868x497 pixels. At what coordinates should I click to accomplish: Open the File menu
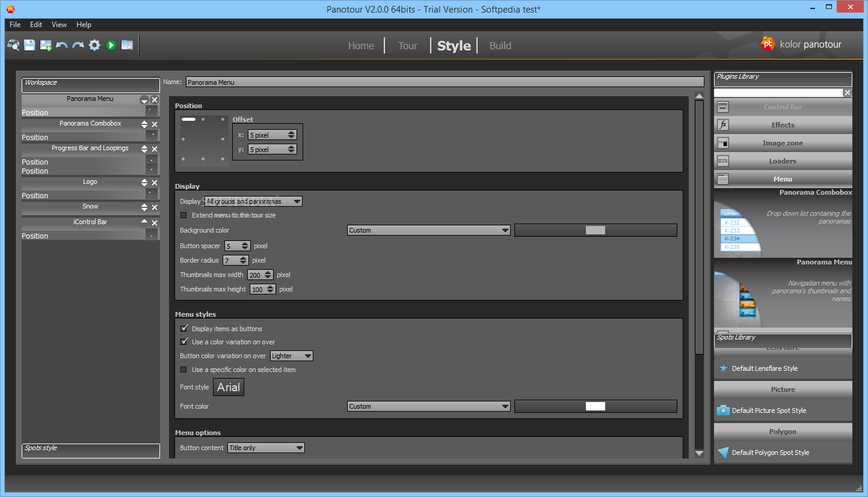[15, 25]
